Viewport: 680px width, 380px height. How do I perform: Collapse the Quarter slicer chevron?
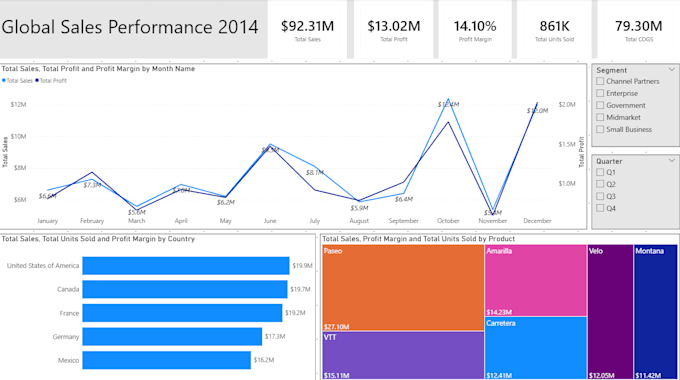click(x=672, y=161)
